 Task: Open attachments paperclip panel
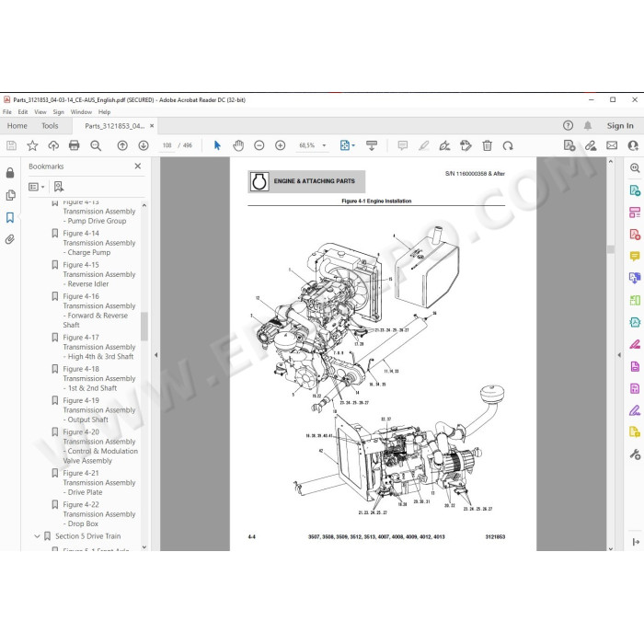pos(10,239)
